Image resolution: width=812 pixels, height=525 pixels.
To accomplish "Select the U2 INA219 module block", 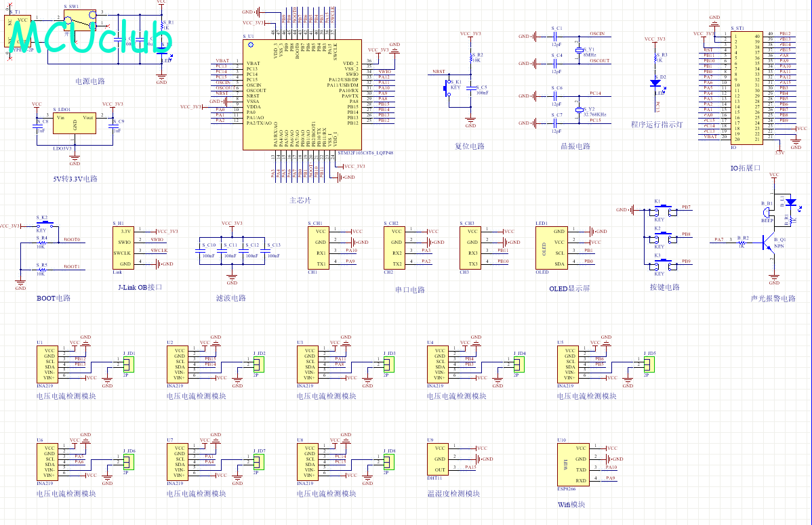I will pyautogui.click(x=177, y=364).
